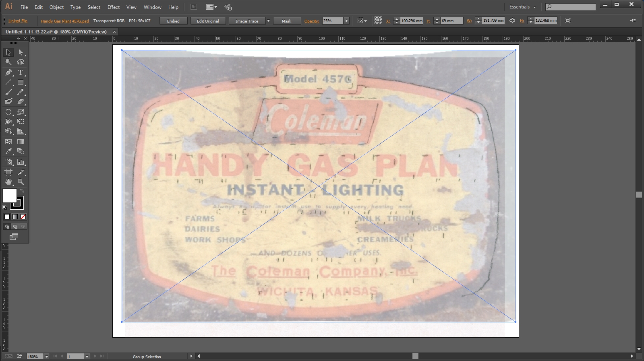Select the Artboard tool

click(x=8, y=172)
